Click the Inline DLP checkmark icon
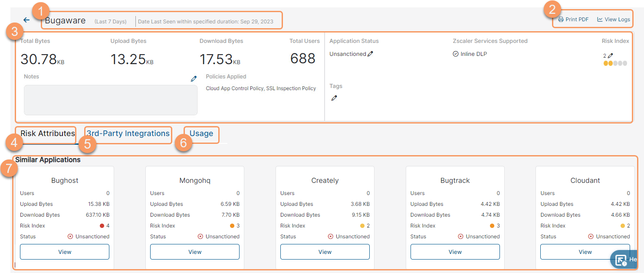Screen dimensions: 644x273 pyautogui.click(x=456, y=54)
